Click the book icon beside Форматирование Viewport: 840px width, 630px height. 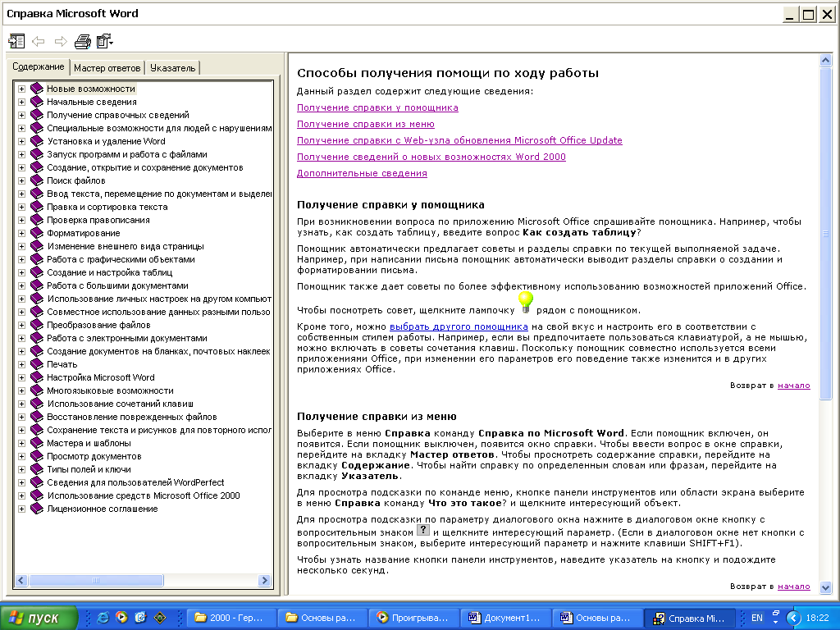pyautogui.click(x=37, y=232)
